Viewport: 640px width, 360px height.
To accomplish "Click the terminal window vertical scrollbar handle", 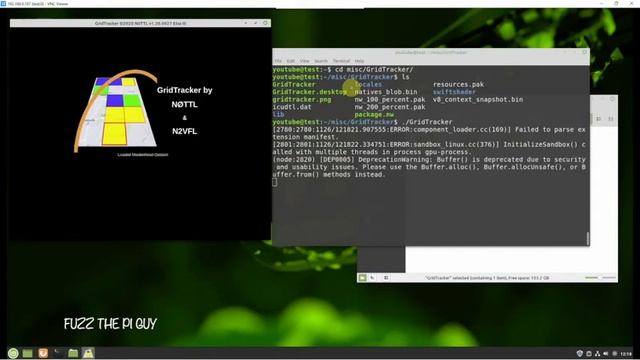I will tap(588, 238).
